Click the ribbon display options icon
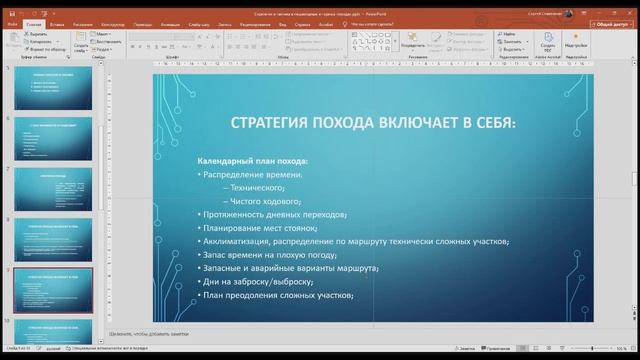Screen dimensions: 640x360 click(x=584, y=13)
